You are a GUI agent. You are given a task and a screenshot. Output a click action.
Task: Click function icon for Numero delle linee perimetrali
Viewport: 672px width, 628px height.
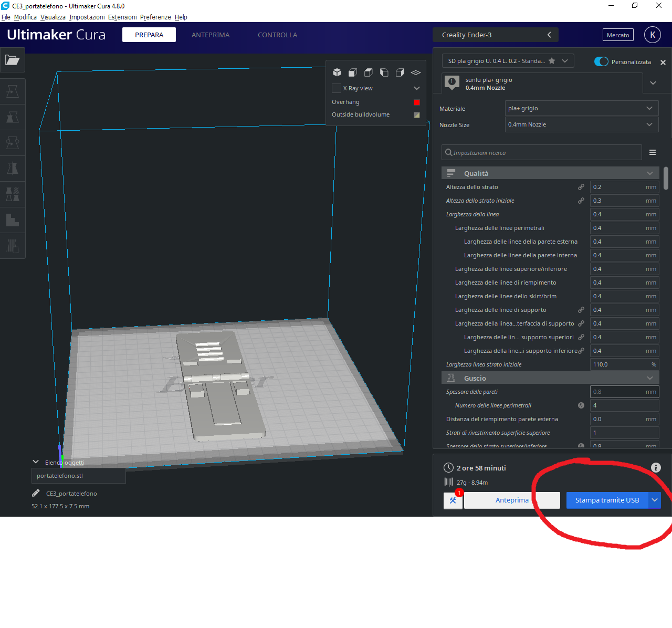click(x=581, y=405)
